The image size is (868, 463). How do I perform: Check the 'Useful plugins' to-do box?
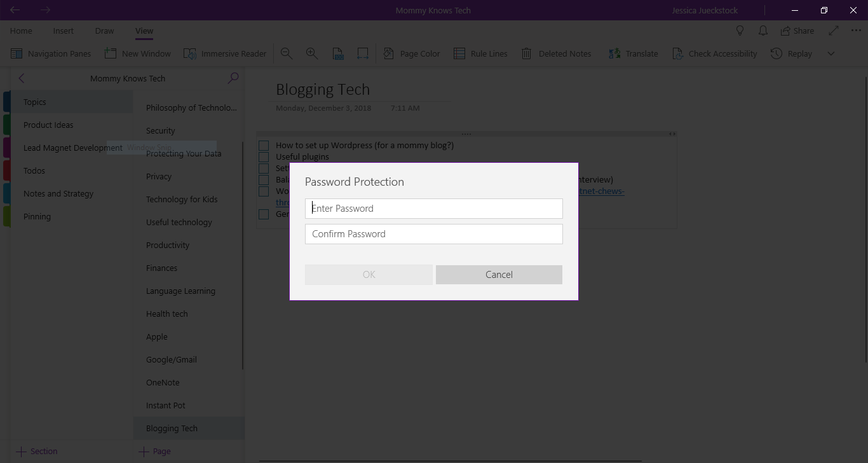coord(264,156)
